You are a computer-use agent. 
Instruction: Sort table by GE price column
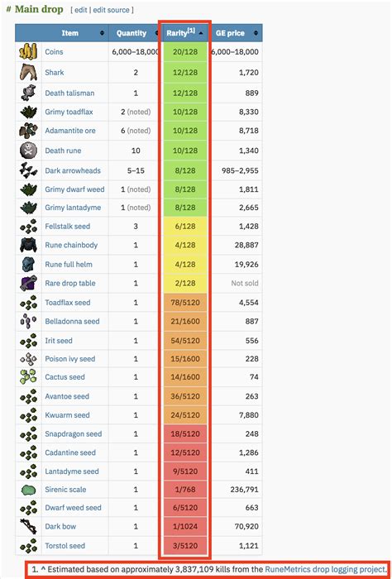click(256, 33)
